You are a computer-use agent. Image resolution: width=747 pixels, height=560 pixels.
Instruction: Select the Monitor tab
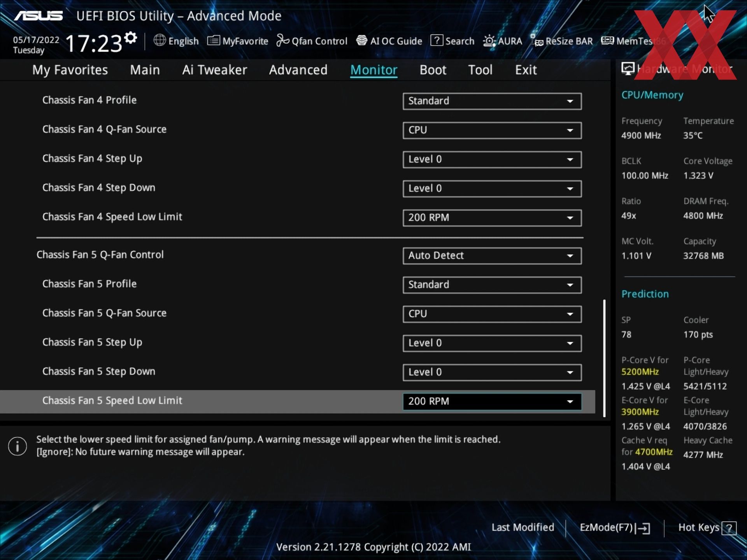tap(373, 70)
